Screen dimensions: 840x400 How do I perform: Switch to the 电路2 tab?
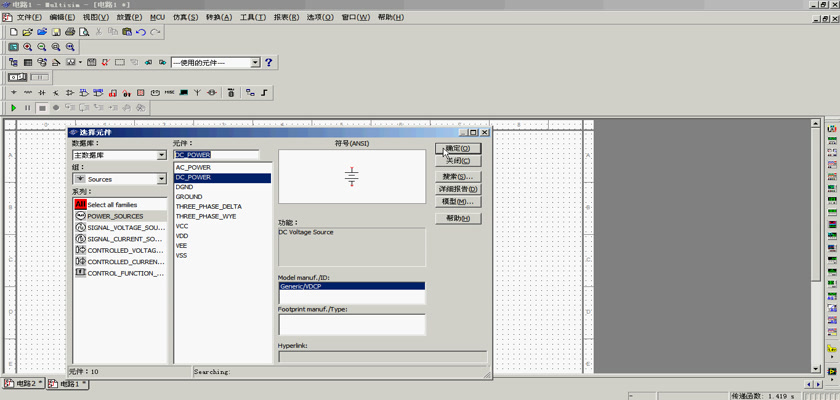tap(22, 384)
